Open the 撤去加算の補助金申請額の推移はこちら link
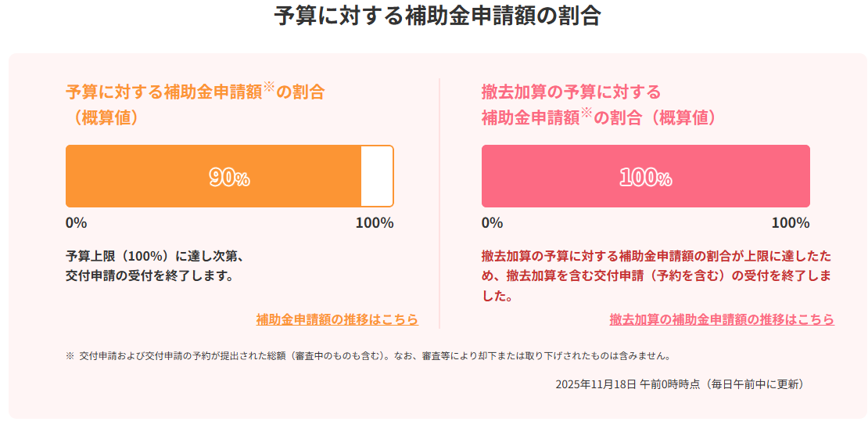The image size is (868, 425). coord(721,319)
